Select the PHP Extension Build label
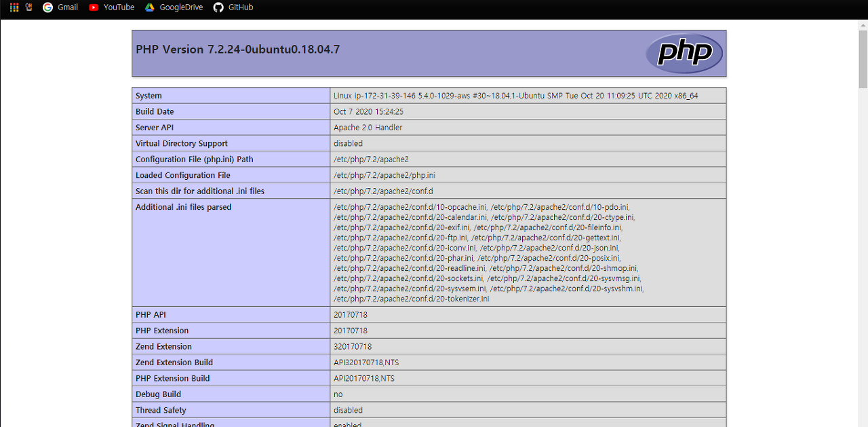 173,379
